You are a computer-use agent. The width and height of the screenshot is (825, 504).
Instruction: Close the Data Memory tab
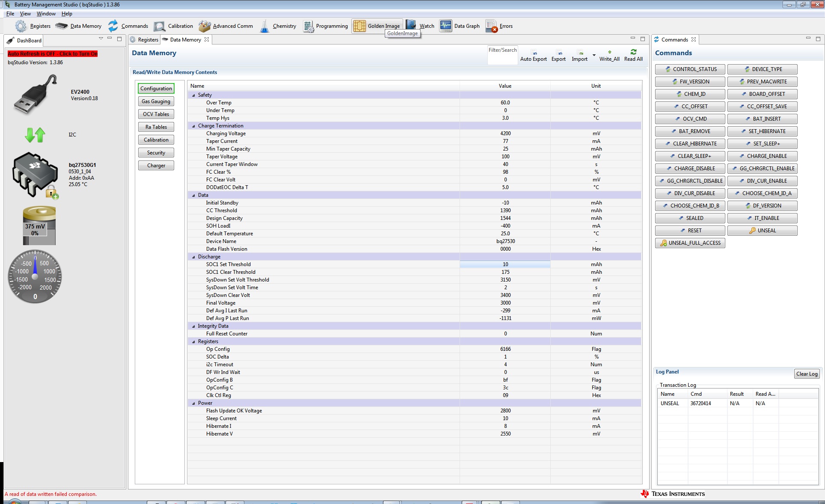click(207, 39)
